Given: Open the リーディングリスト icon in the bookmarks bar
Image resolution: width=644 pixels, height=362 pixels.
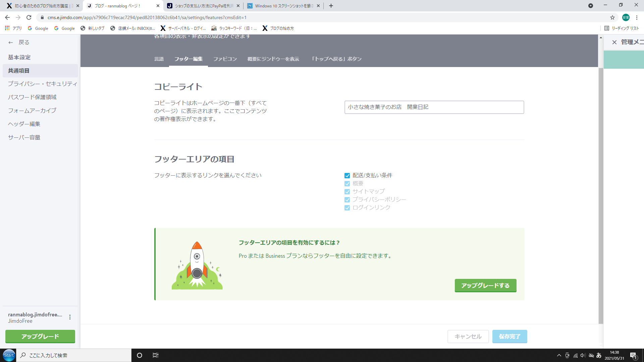Looking at the screenshot, I should (x=606, y=28).
